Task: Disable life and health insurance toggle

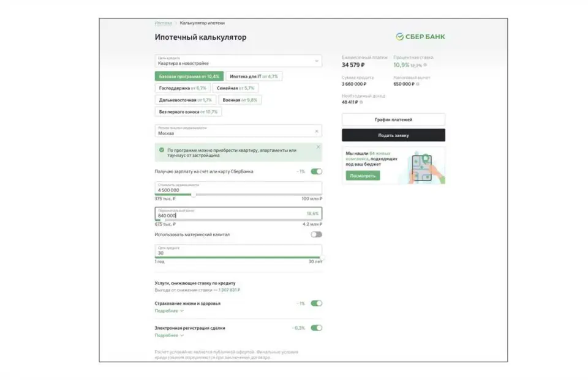Action: pos(316,303)
